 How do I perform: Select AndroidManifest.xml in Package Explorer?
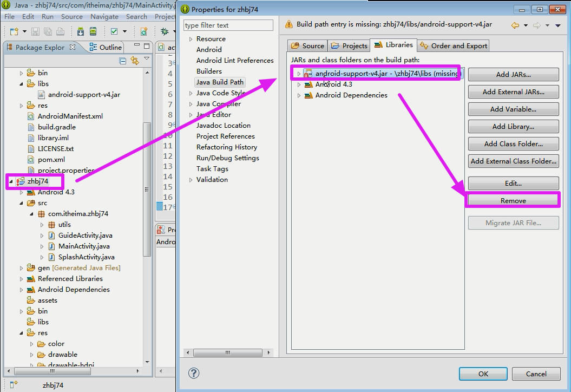70,116
